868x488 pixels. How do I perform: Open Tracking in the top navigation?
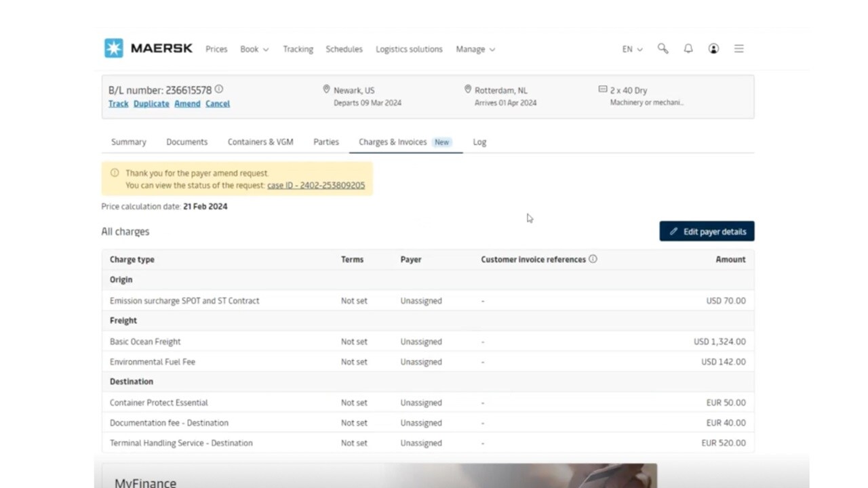[x=298, y=49]
